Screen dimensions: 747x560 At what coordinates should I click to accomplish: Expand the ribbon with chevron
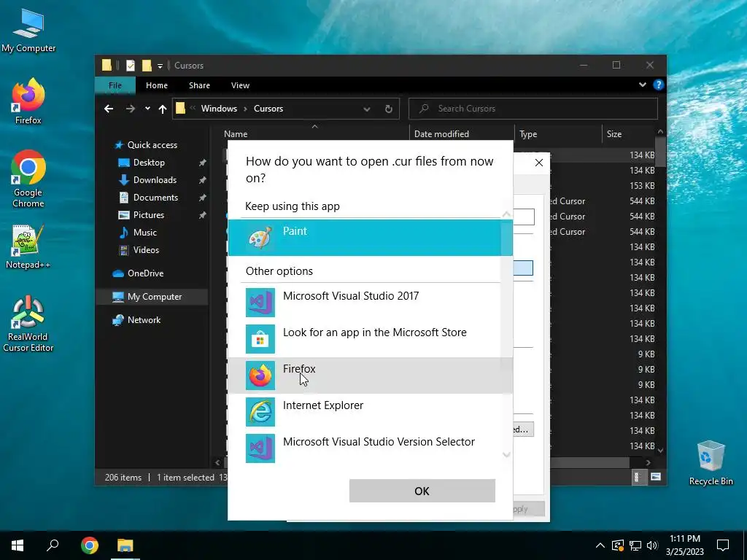pyautogui.click(x=643, y=85)
